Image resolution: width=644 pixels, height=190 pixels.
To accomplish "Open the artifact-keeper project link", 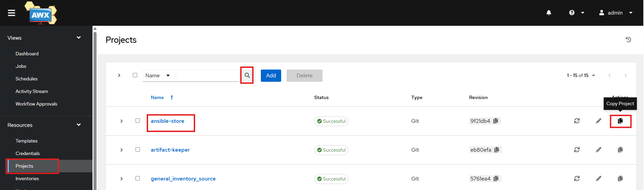I will (170, 150).
